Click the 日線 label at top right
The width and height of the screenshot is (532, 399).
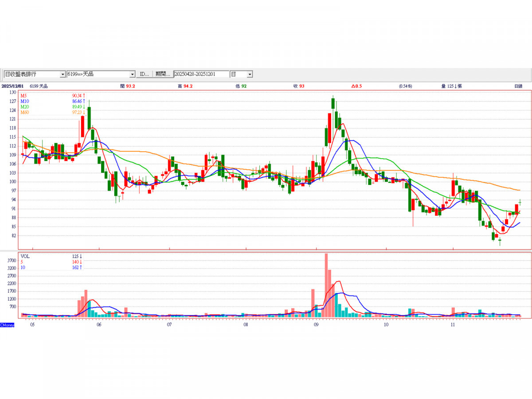[518, 86]
